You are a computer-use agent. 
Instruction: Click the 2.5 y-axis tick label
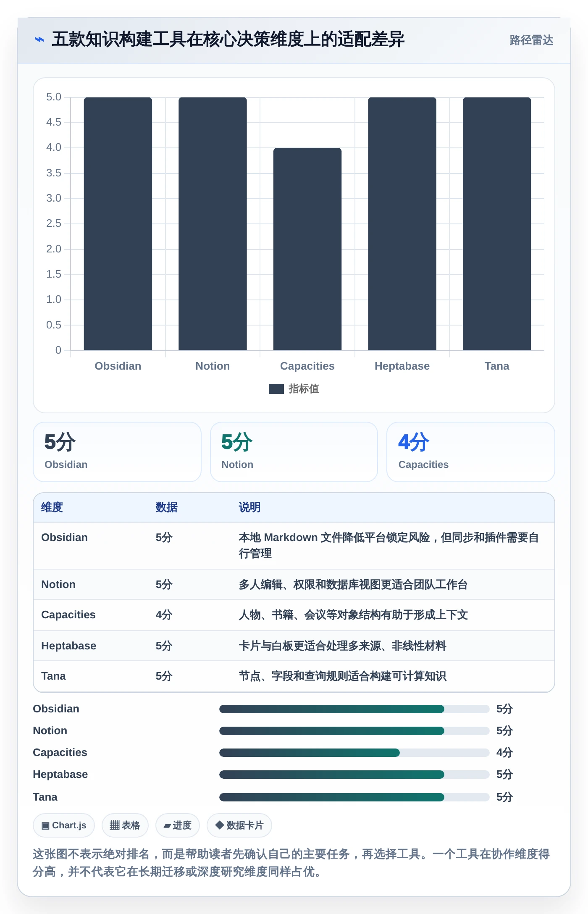point(54,223)
